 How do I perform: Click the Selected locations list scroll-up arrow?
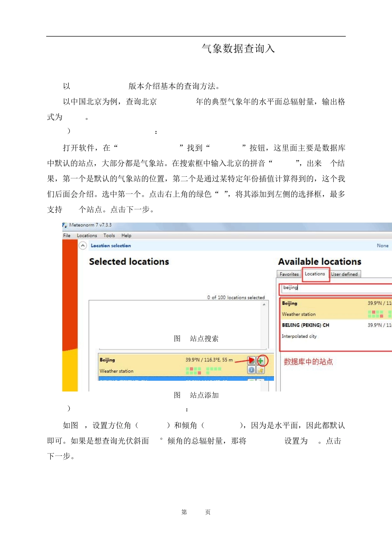[264, 304]
